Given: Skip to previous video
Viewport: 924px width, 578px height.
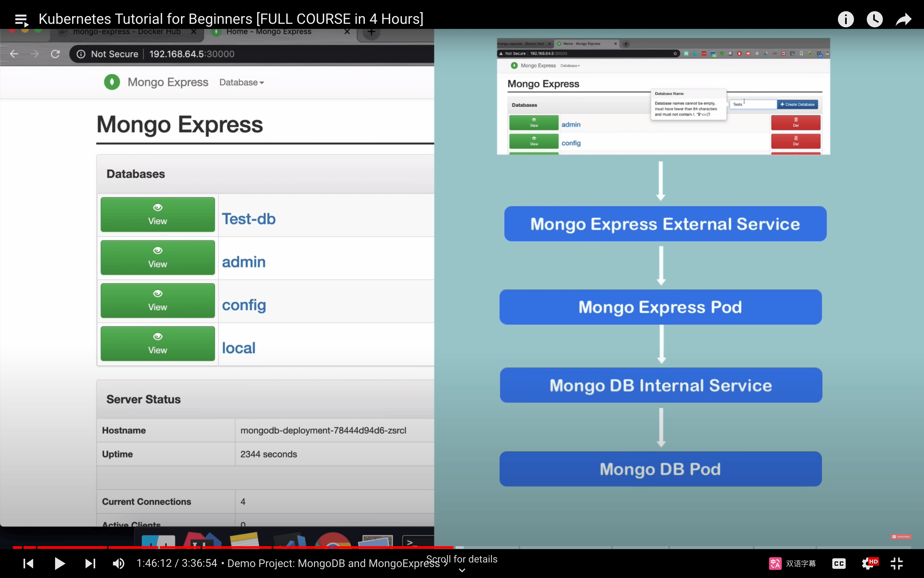Looking at the screenshot, I should pos(28,564).
